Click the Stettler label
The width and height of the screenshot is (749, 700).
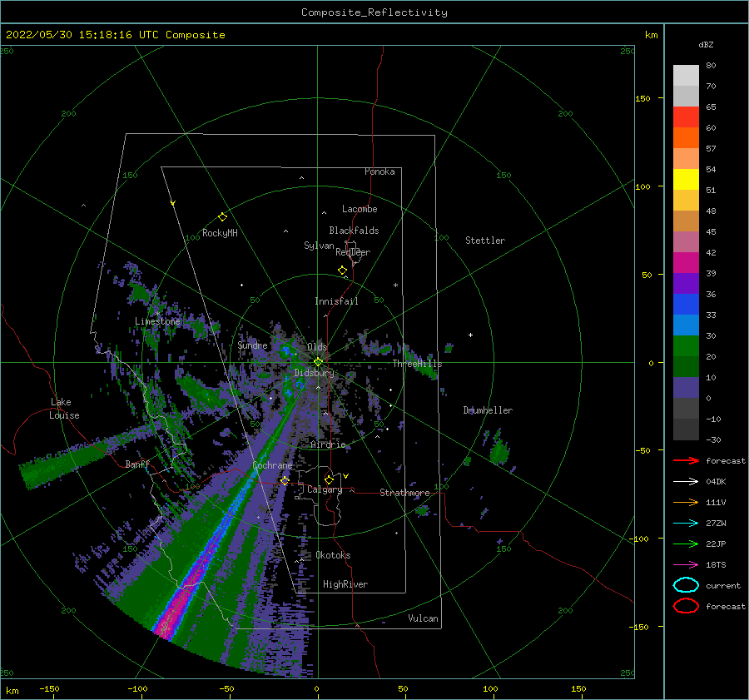click(485, 241)
